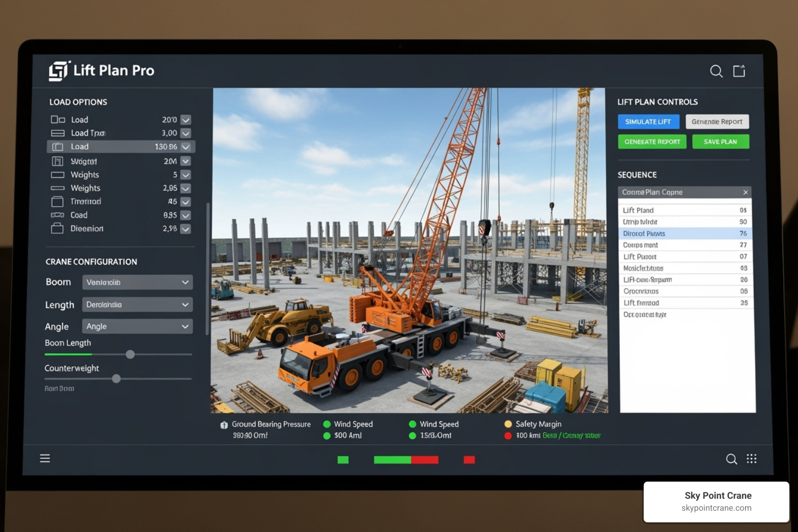The image size is (798, 532).
Task: Click the Simulate Lift button
Action: 648,122
